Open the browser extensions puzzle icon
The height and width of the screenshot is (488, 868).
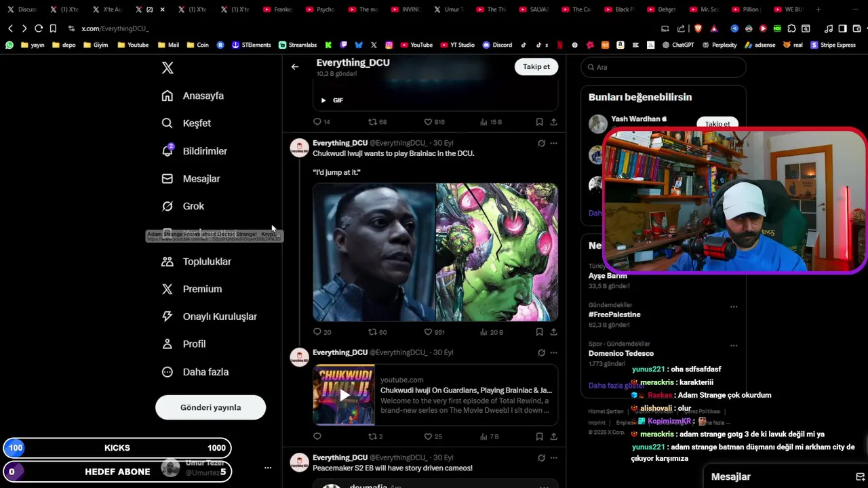tap(791, 28)
